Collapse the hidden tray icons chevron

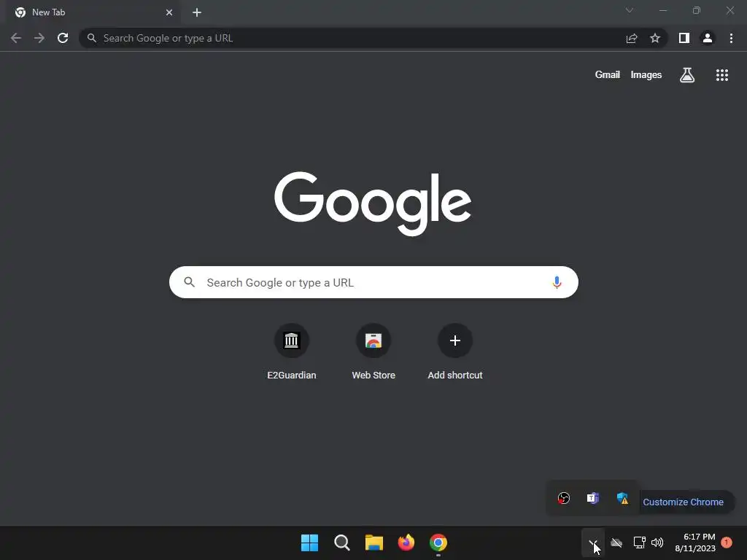pos(593,542)
